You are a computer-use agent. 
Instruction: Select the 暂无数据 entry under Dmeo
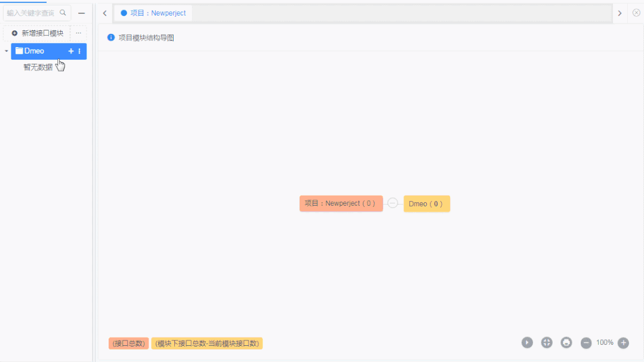(36, 68)
